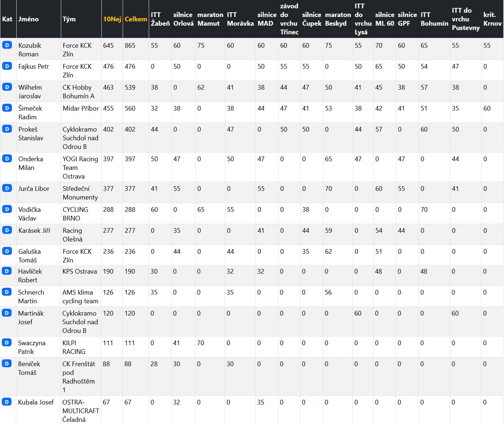Sort by the 10Nej column header
Screen dimensions: 504x424
(x=112, y=19)
